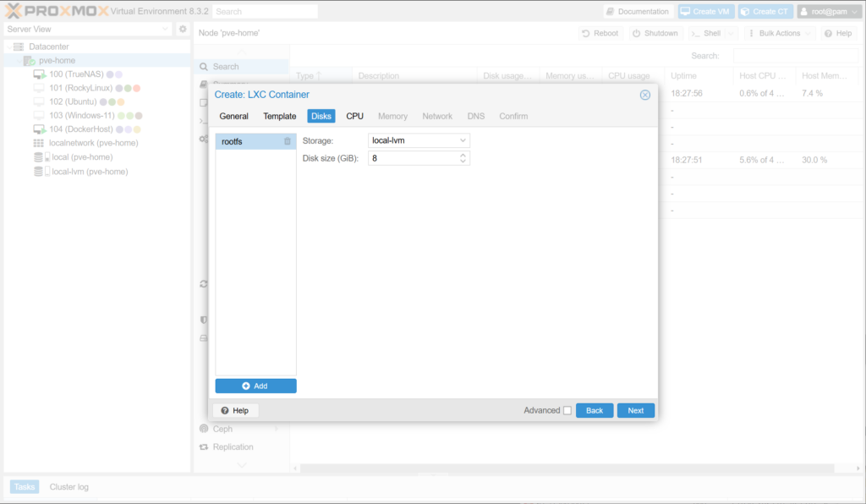
Task: Open the Documentation page
Action: tap(638, 12)
